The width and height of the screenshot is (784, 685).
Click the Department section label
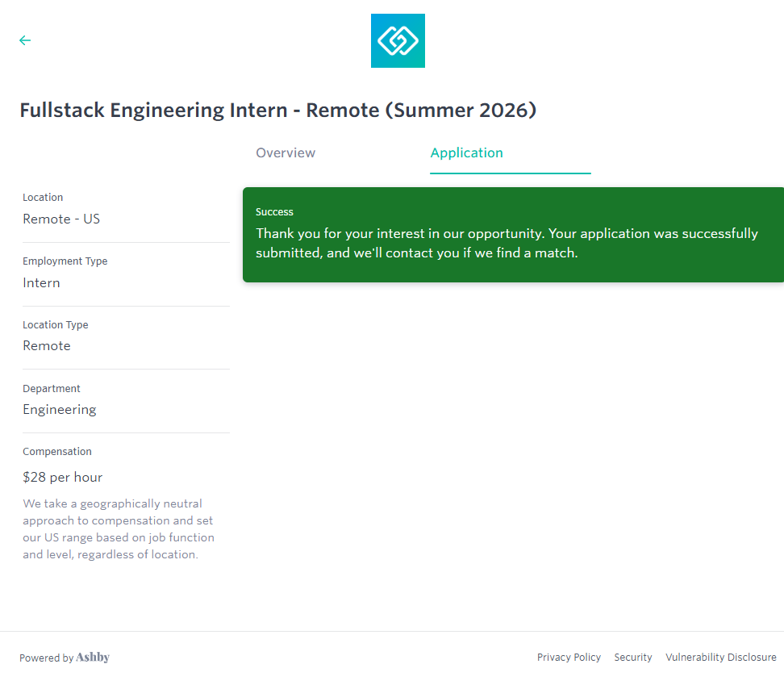tap(52, 389)
